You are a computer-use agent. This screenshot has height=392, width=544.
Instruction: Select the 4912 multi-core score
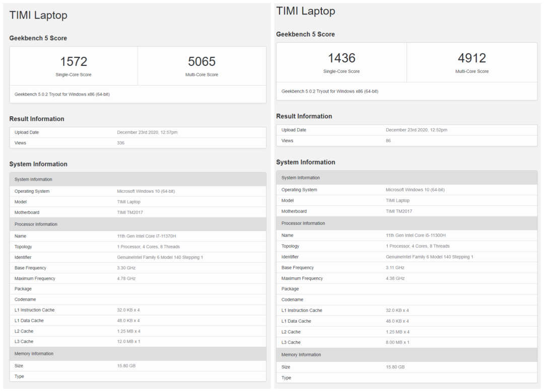coord(471,58)
